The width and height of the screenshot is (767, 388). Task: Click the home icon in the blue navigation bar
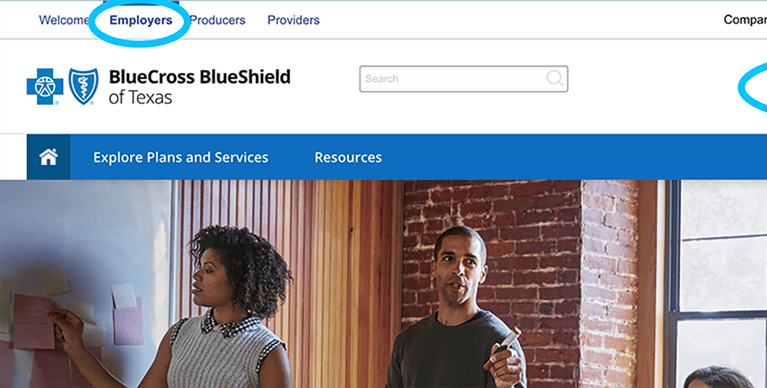[48, 157]
